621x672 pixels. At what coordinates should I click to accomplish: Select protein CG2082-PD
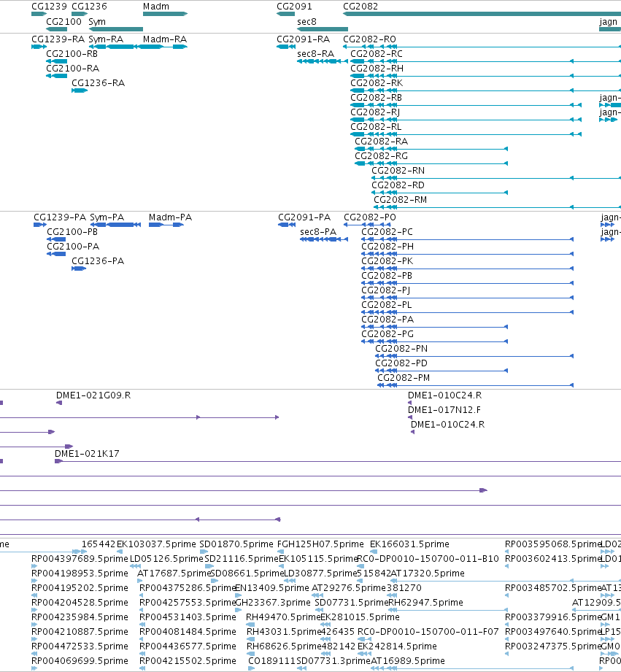(401, 363)
